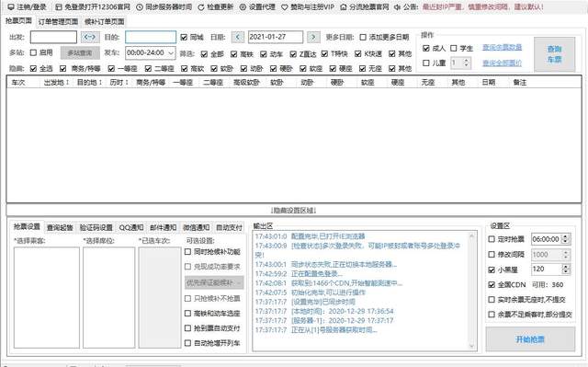Click the 出发 station input field

pyautogui.click(x=53, y=37)
